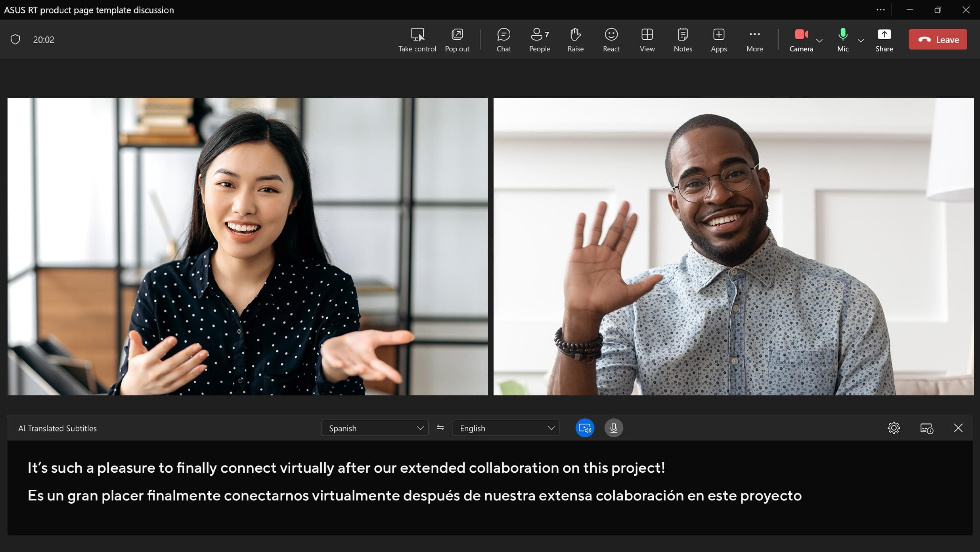
Task: Open subtitle settings gear
Action: [x=894, y=428]
